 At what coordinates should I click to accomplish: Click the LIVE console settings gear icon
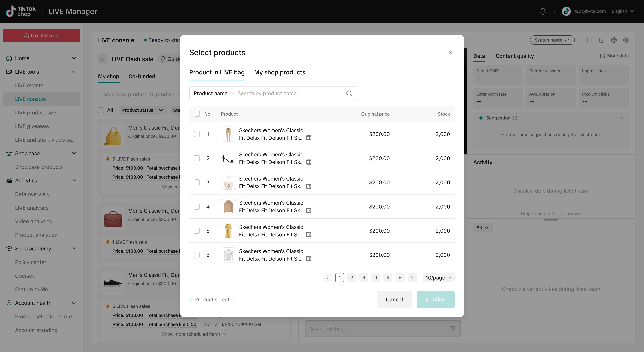pos(626,40)
